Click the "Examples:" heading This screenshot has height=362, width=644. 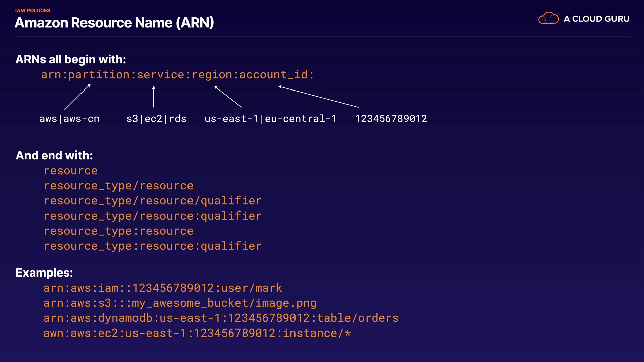point(44,273)
